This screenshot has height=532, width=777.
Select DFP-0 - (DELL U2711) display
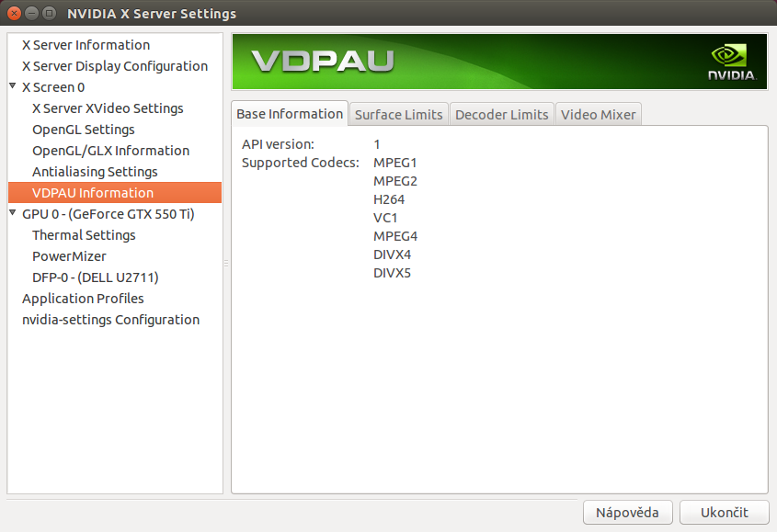(115, 277)
